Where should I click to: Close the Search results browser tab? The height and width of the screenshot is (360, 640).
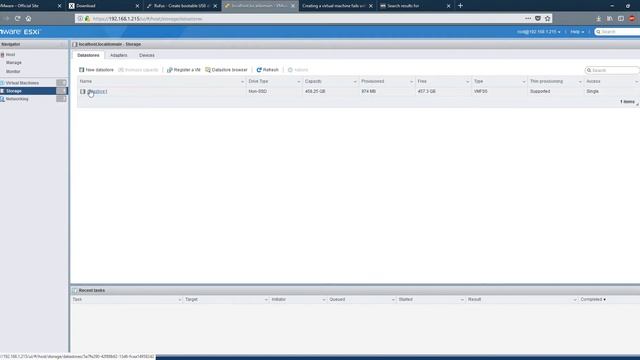pos(449,6)
